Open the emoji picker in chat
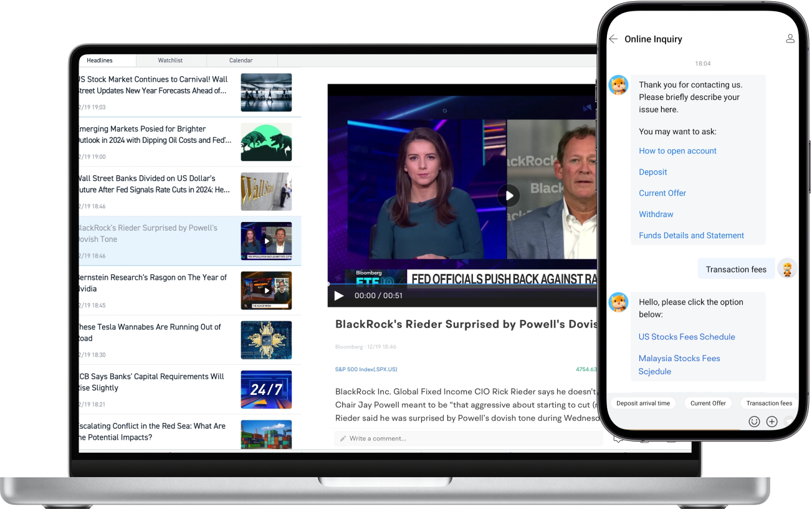This screenshot has width=812, height=509. (x=754, y=422)
